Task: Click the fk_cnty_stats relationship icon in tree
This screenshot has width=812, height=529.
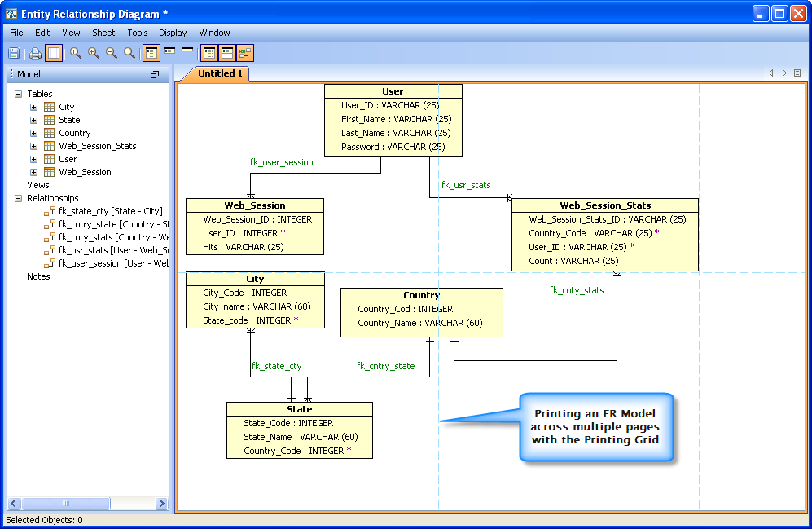Action: [49, 236]
